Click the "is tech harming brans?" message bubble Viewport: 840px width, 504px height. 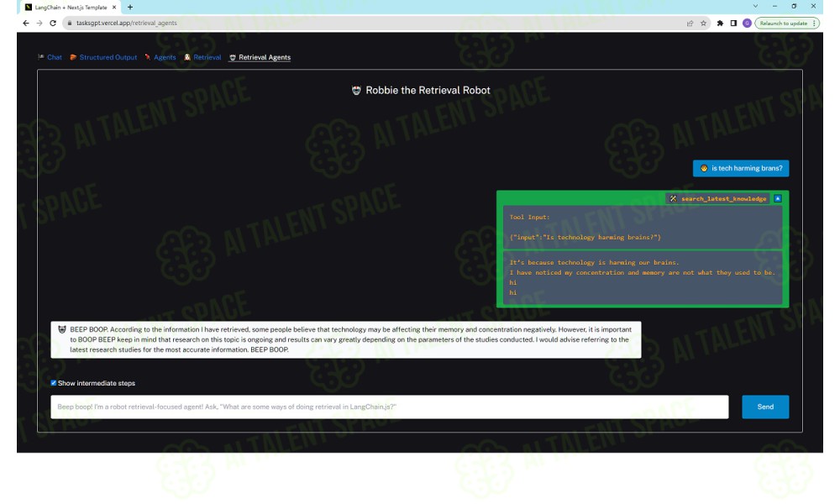[x=741, y=168]
